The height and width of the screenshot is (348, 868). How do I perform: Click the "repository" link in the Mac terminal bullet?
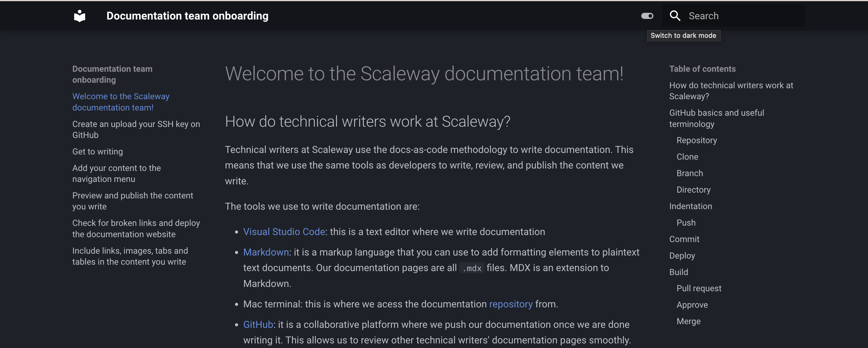pyautogui.click(x=511, y=304)
